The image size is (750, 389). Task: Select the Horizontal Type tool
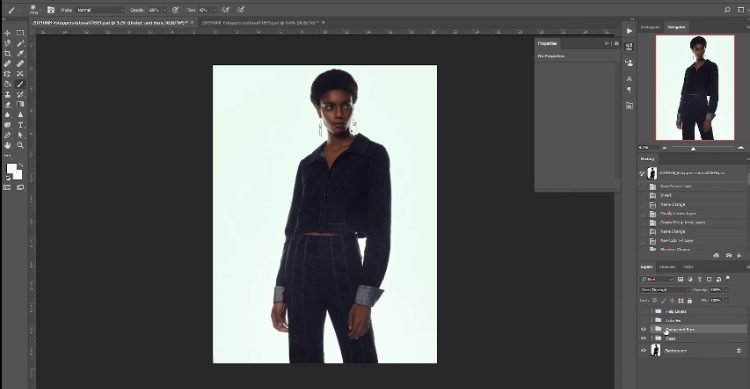tap(20, 125)
